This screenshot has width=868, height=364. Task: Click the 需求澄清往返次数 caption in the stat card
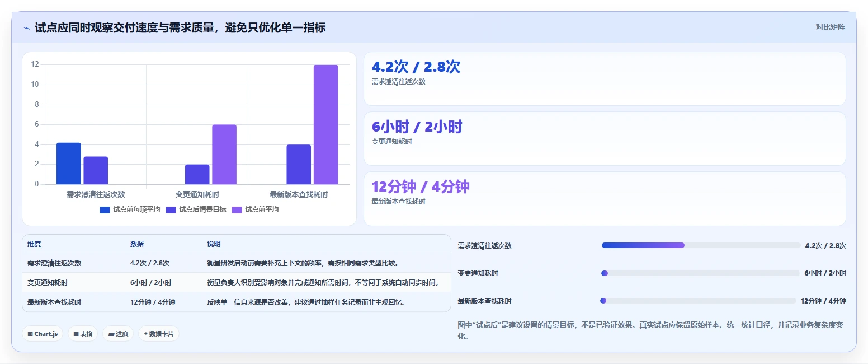(x=398, y=82)
